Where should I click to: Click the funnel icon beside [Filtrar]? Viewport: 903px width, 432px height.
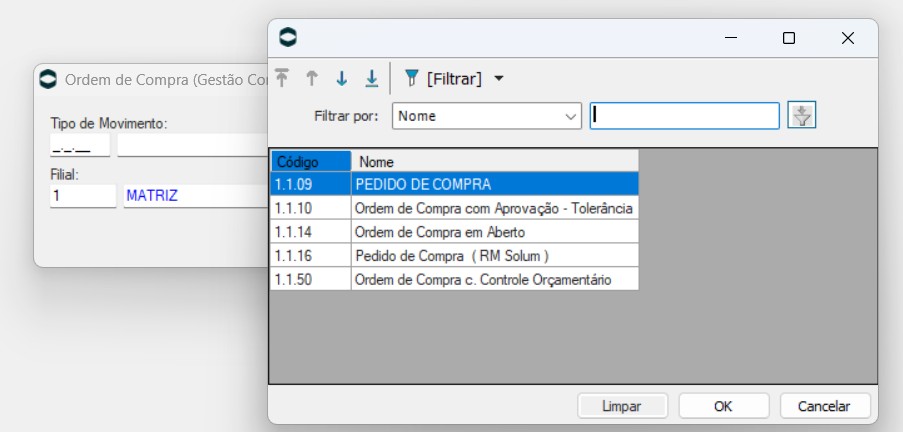411,78
